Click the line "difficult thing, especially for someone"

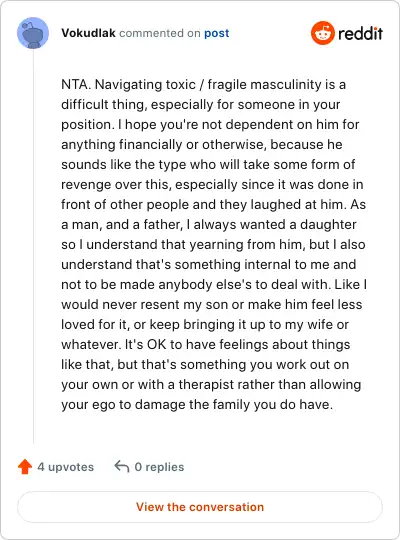(x=201, y=105)
